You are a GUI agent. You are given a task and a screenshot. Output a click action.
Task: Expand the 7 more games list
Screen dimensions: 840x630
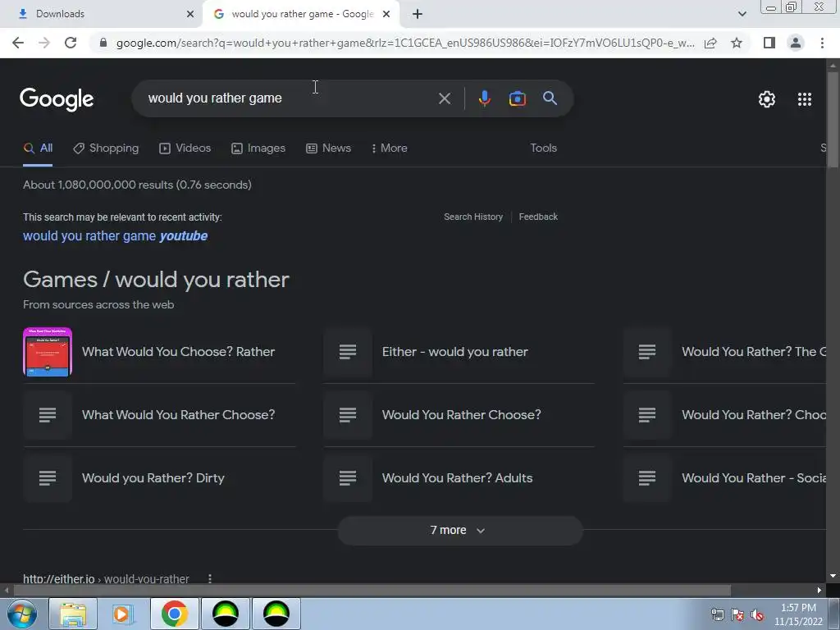459,531
